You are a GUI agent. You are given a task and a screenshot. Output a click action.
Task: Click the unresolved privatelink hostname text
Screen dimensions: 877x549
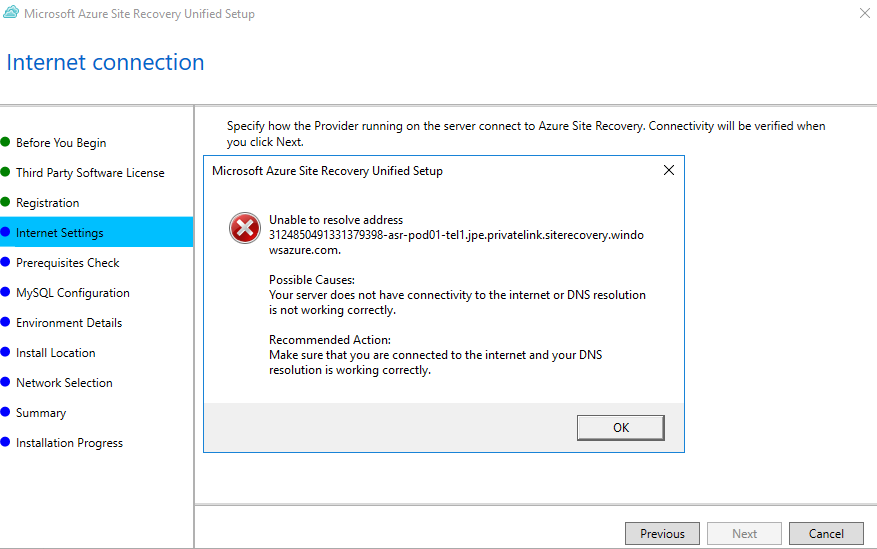pos(456,243)
